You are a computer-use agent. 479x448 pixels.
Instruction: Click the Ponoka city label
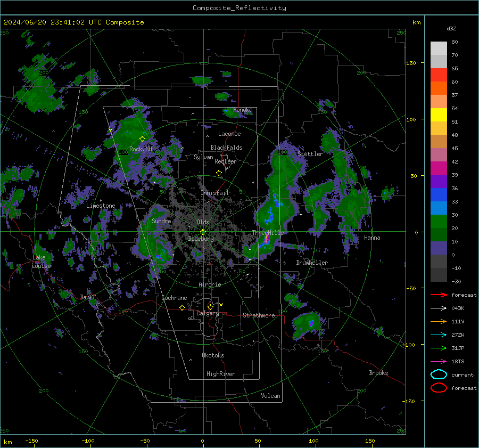243,110
